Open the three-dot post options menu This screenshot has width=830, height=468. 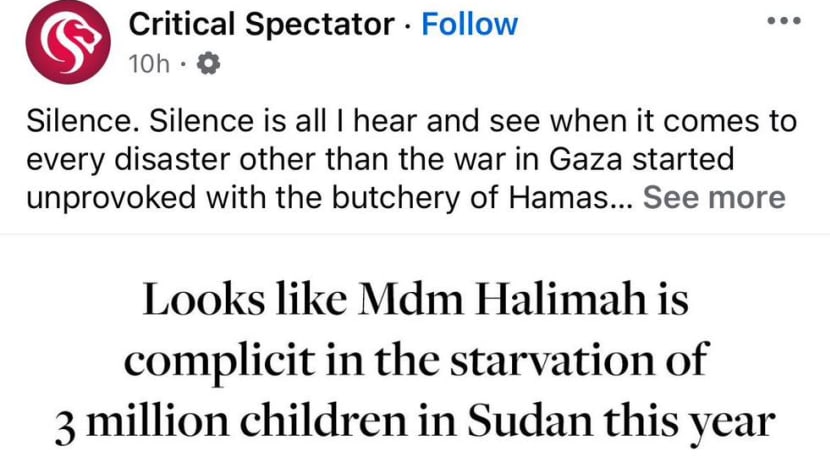784,21
